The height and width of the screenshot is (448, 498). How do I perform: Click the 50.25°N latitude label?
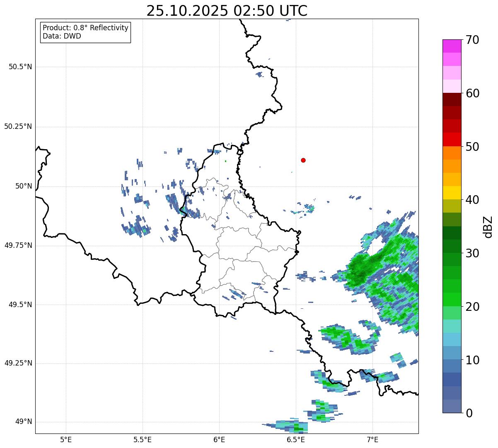pyautogui.click(x=18, y=126)
